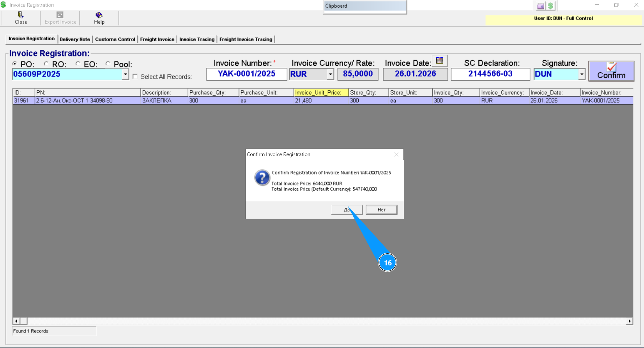The width and height of the screenshot is (644, 348).
Task: Click the exchange rate field showing 85,0000
Action: [358, 74]
